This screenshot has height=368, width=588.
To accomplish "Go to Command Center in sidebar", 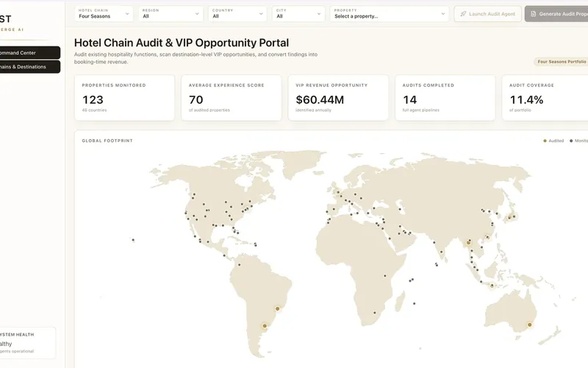I will [x=29, y=53].
